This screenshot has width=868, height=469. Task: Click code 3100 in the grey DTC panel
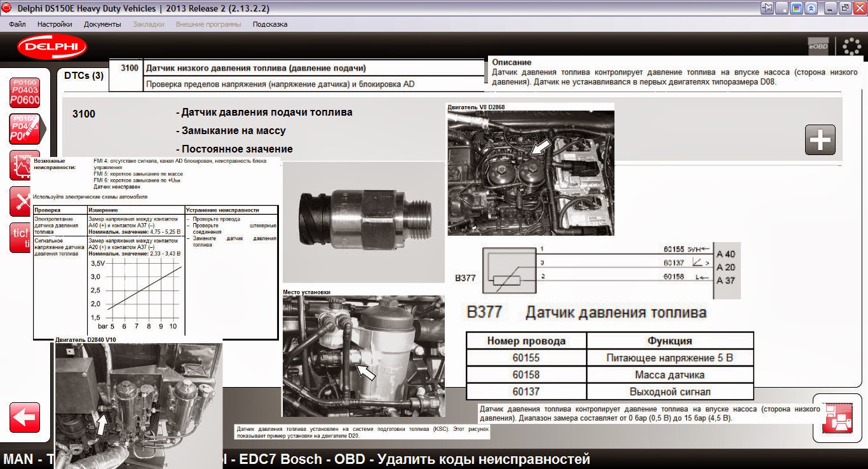[x=84, y=114]
